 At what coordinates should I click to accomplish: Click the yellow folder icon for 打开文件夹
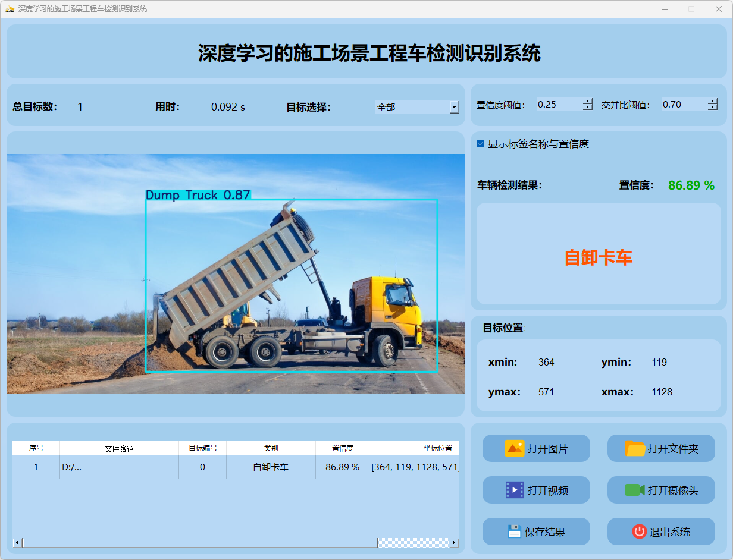point(635,448)
